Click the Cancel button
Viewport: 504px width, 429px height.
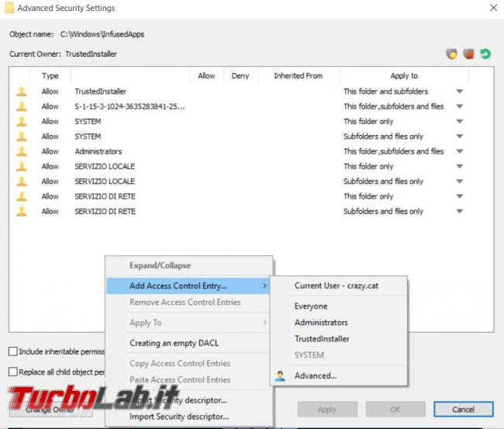(464, 410)
